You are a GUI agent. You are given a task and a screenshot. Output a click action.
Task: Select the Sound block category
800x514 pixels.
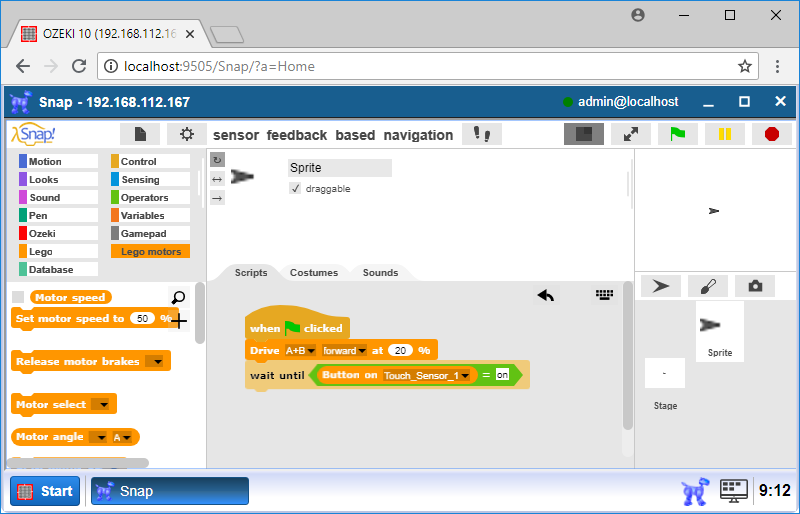pos(58,198)
